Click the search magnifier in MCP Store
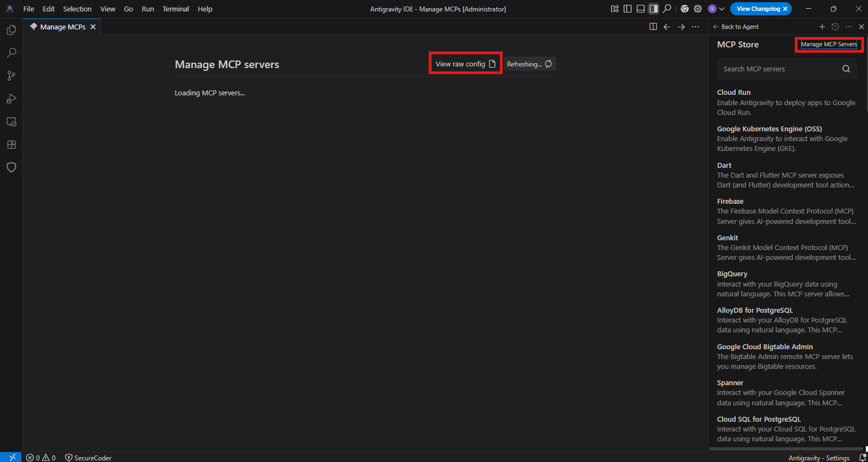This screenshot has height=462, width=868. 846,69
